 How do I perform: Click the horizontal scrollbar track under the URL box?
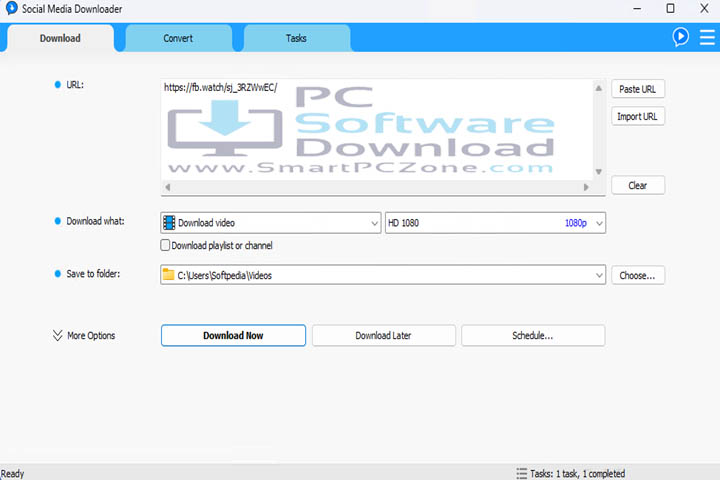coord(377,187)
